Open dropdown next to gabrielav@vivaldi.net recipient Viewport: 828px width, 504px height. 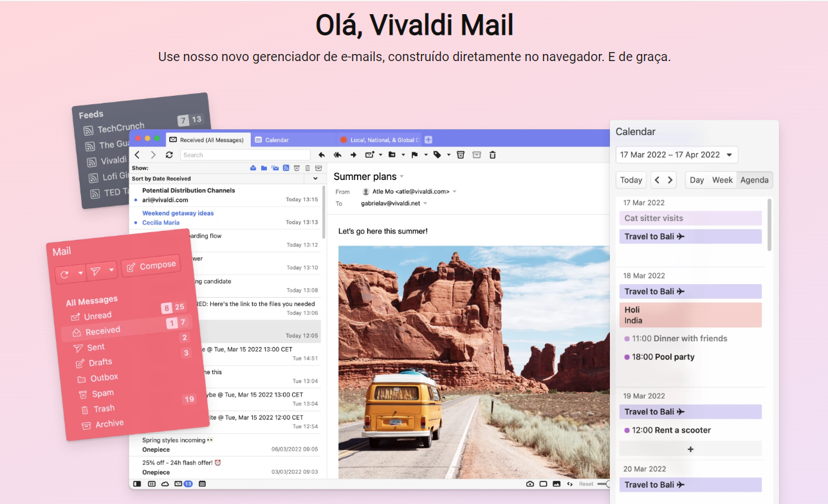[425, 204]
